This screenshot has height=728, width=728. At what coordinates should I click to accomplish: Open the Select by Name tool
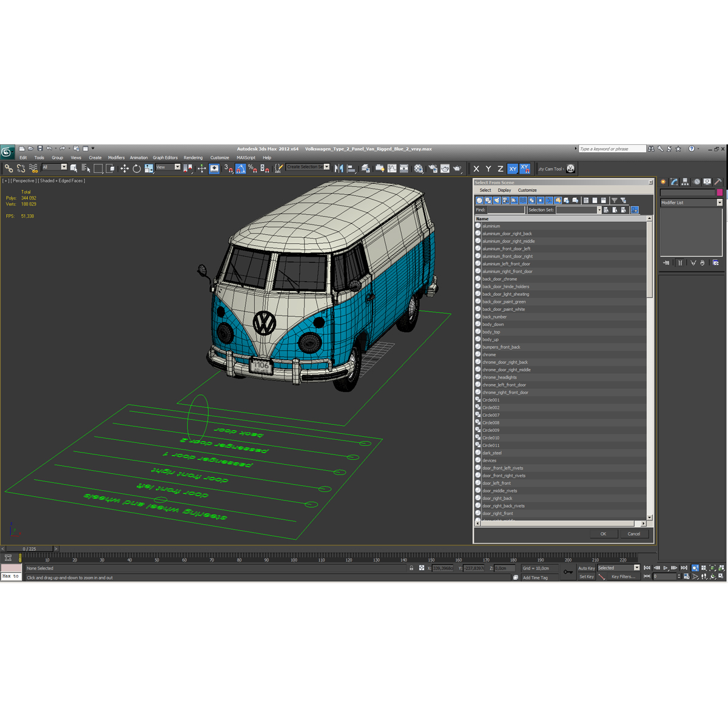click(x=86, y=169)
